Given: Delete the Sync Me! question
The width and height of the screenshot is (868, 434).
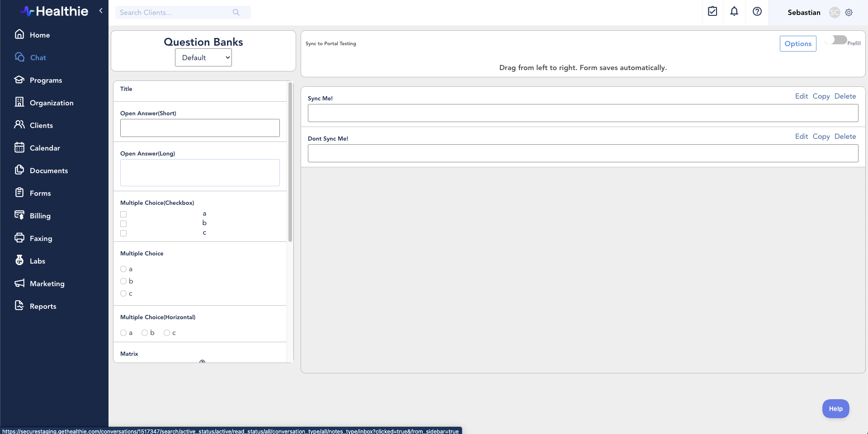Looking at the screenshot, I should tap(845, 96).
